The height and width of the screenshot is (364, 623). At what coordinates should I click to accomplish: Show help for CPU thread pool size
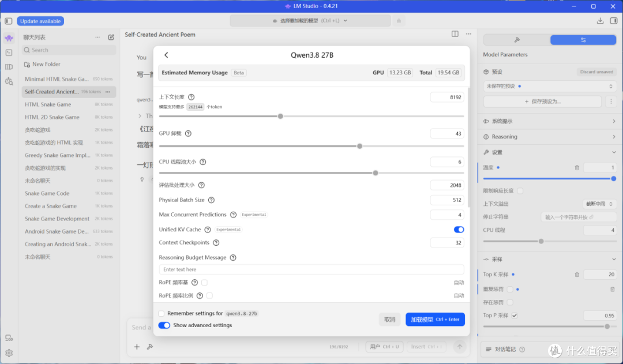(202, 162)
